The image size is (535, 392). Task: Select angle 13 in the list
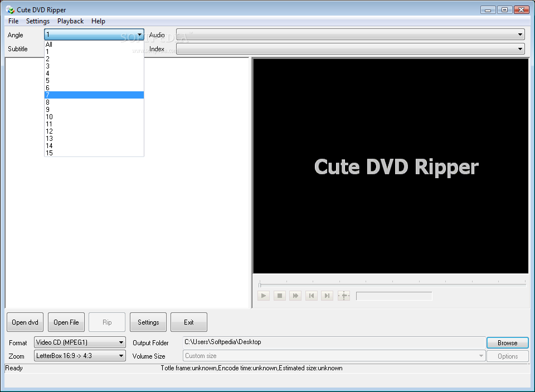click(94, 139)
